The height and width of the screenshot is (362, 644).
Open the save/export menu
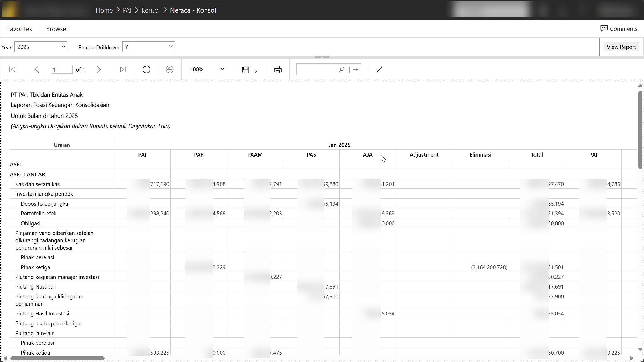click(x=250, y=70)
